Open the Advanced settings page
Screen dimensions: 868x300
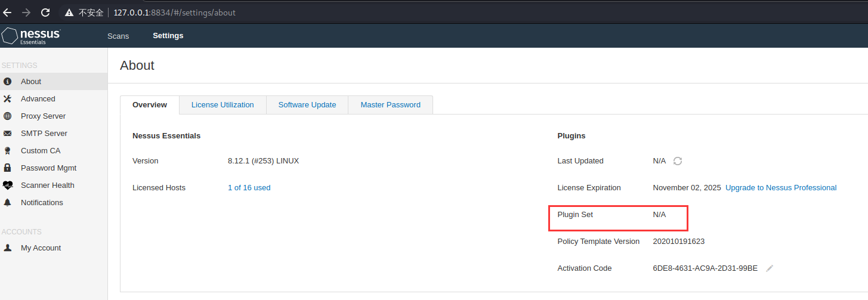(54, 99)
